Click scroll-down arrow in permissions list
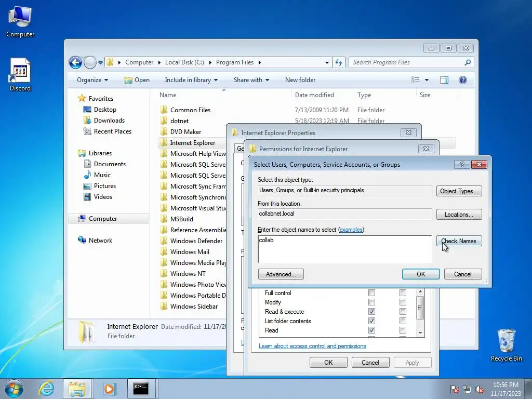The height and width of the screenshot is (399, 532). pos(420,333)
